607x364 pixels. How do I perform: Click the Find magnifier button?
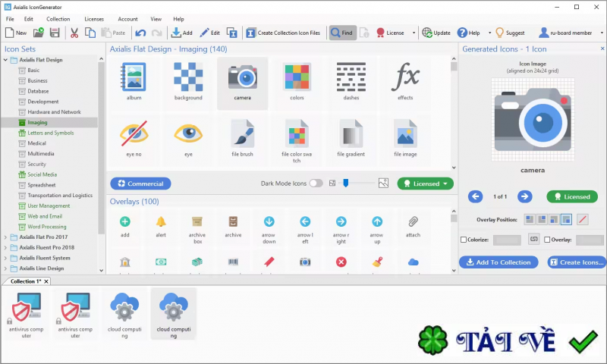click(x=343, y=33)
